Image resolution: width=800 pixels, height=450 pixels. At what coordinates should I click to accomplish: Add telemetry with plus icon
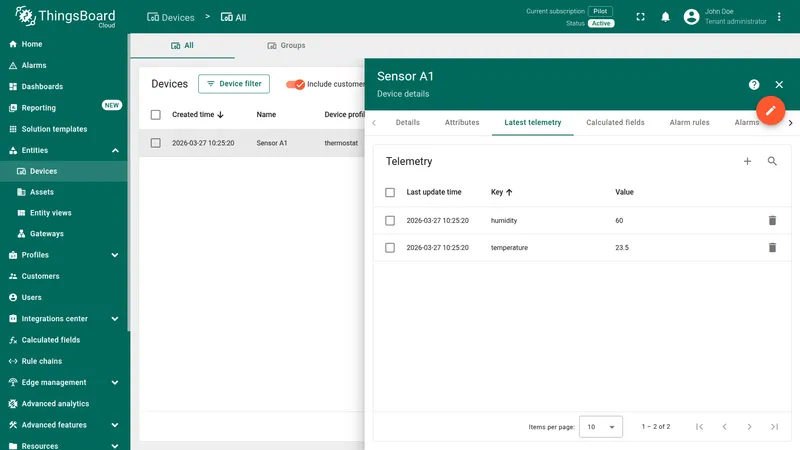point(747,161)
